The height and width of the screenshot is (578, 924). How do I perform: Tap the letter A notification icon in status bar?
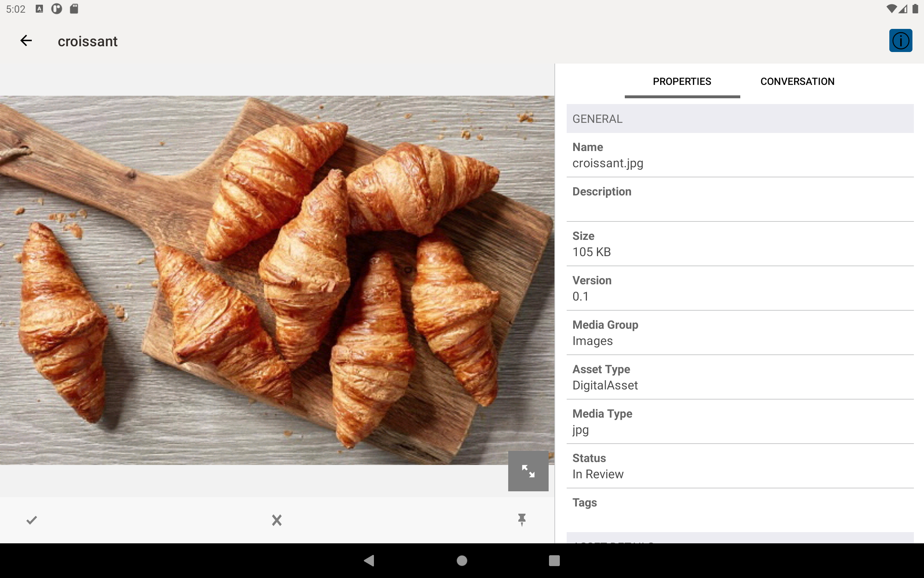tap(39, 9)
